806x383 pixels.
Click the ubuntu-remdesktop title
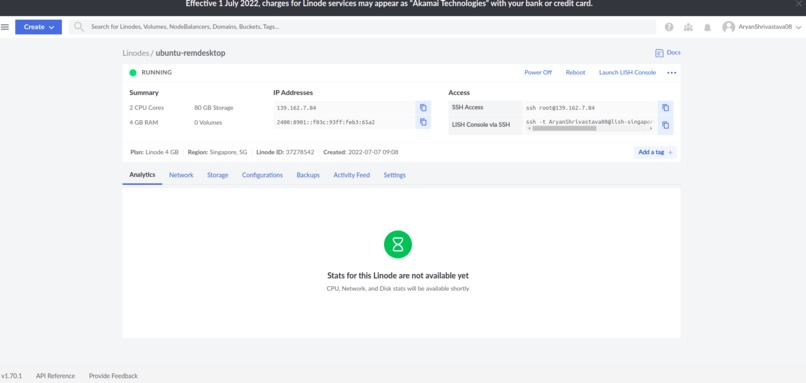click(x=190, y=53)
